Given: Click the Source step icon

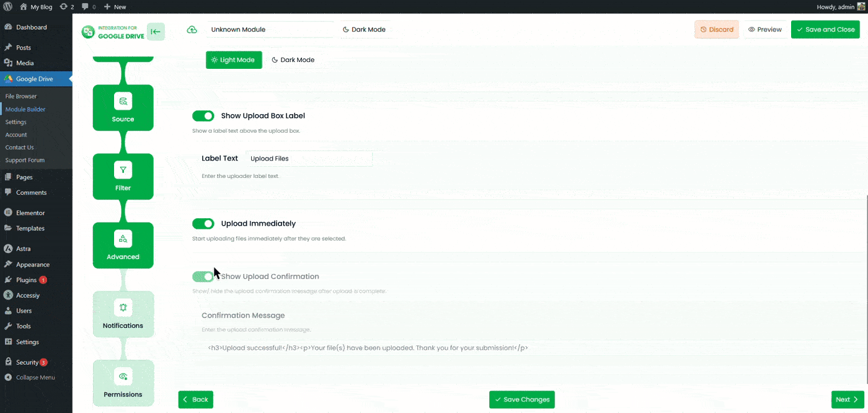Looking at the screenshot, I should coord(123,102).
